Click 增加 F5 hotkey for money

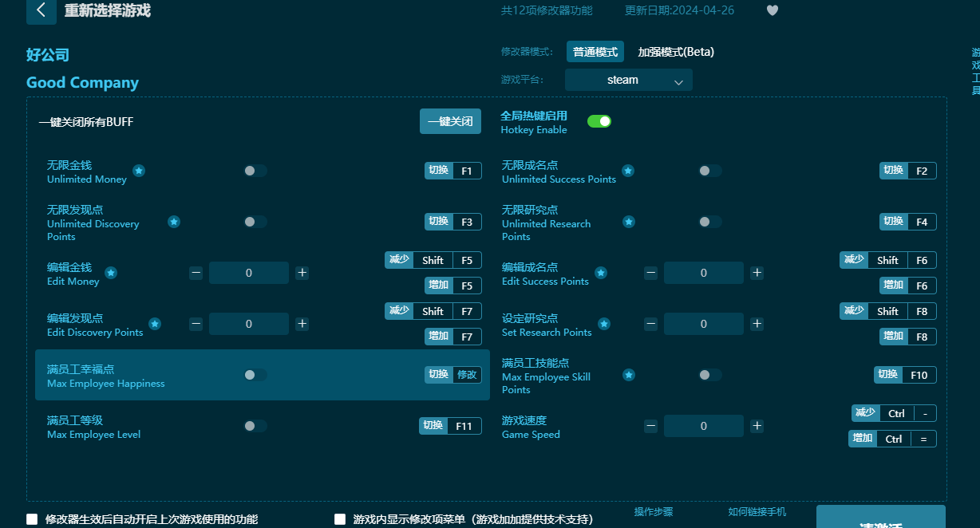[453, 286]
